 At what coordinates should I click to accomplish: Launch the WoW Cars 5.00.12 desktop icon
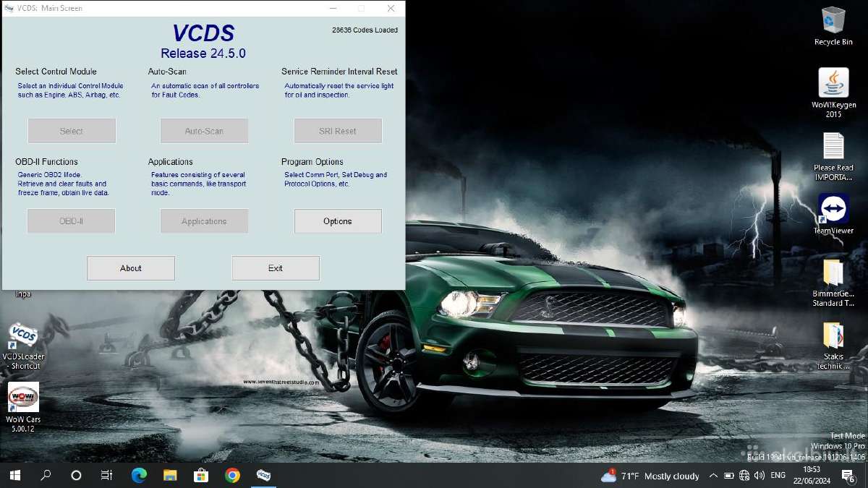pos(23,408)
